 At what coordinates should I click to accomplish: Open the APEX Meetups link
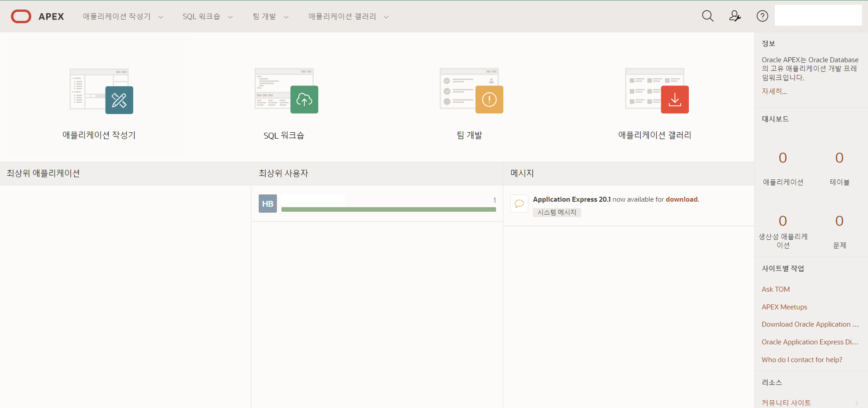[784, 307]
